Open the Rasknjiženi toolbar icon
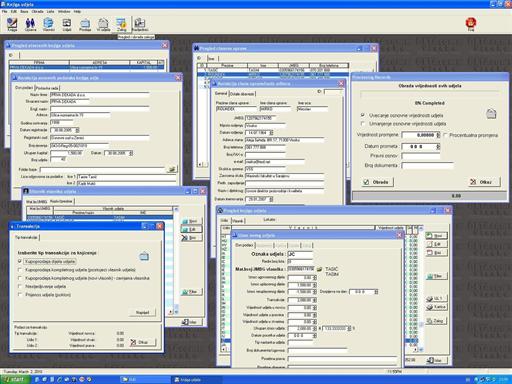This screenshot has height=384, width=512. click(140, 25)
